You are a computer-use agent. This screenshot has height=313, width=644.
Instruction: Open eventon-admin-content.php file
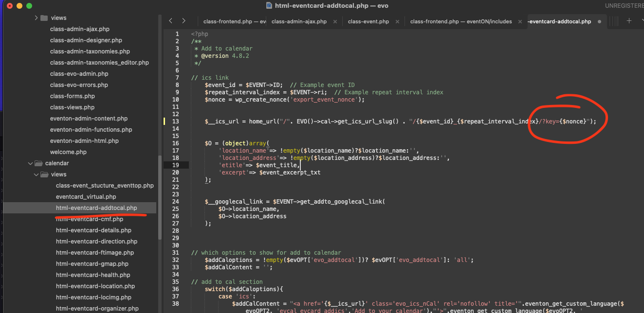[89, 119]
